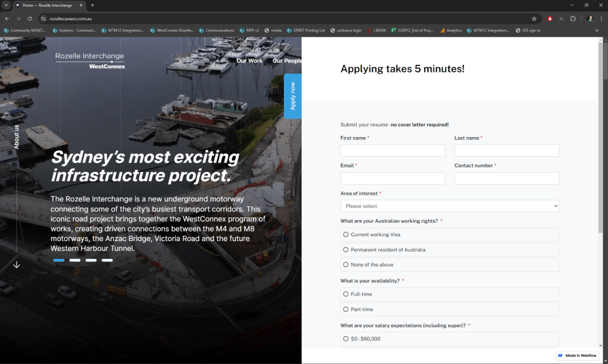Click the browser reload page icon

(30, 18)
